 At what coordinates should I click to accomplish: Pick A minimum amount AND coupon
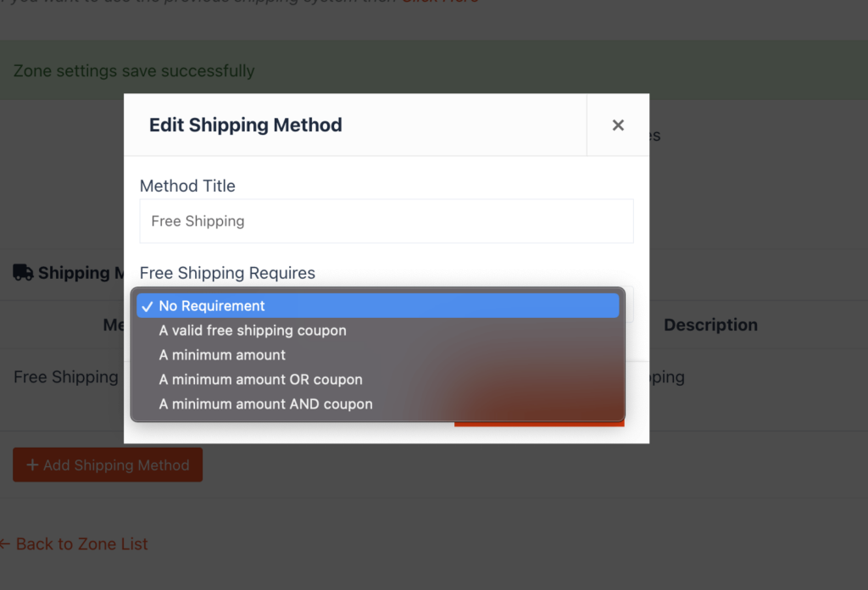[265, 404]
